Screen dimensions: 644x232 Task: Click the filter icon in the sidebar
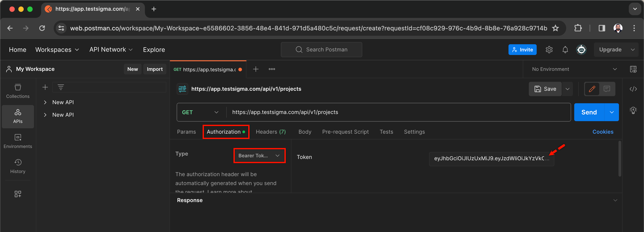tap(61, 87)
